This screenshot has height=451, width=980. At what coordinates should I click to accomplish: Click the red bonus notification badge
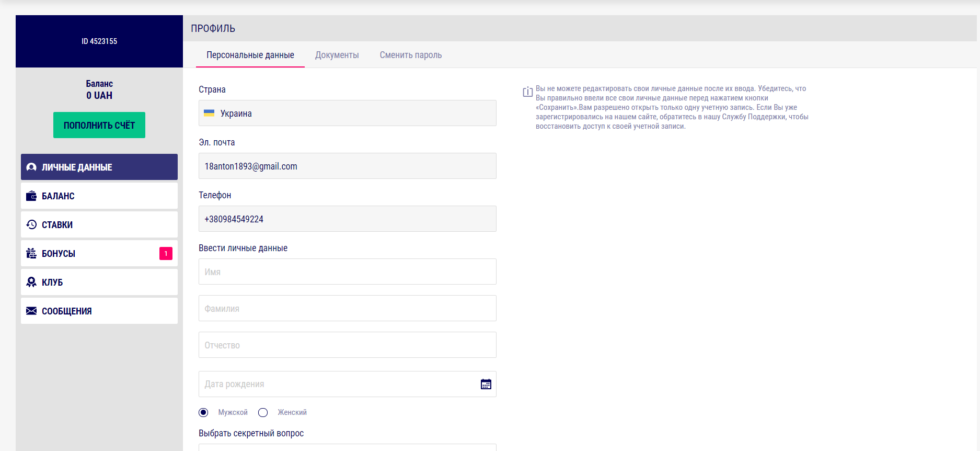click(x=166, y=253)
